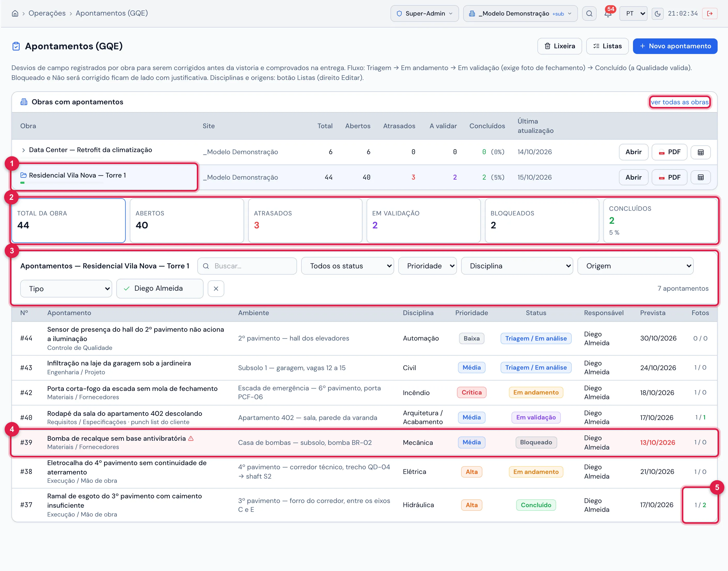Open the global search magnifier icon

(x=589, y=13)
